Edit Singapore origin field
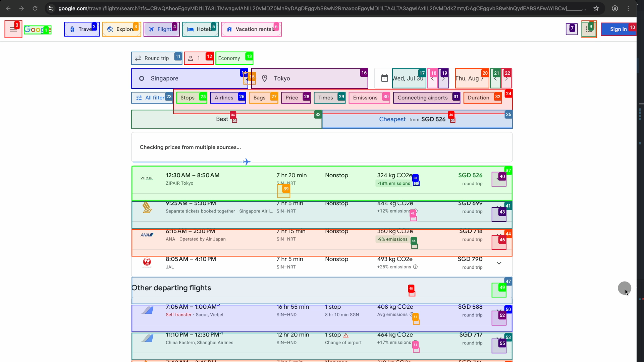Screen dimensions: 644x362 [x=190, y=78]
